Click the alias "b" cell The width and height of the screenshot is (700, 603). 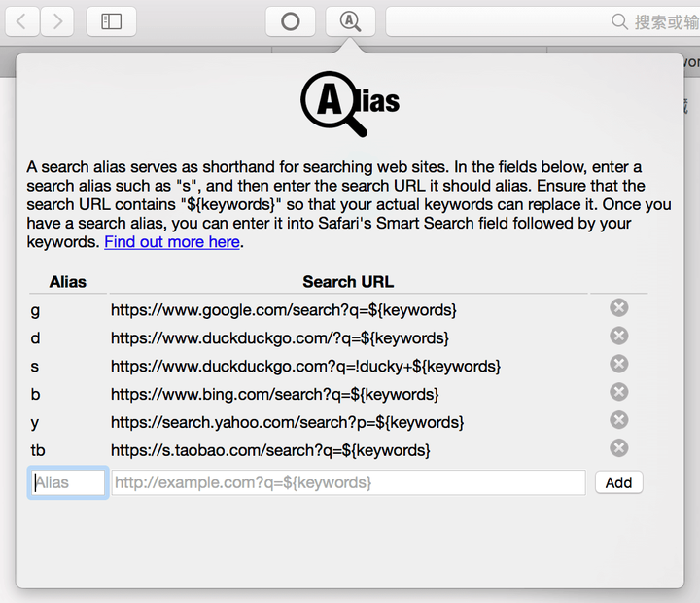35,395
